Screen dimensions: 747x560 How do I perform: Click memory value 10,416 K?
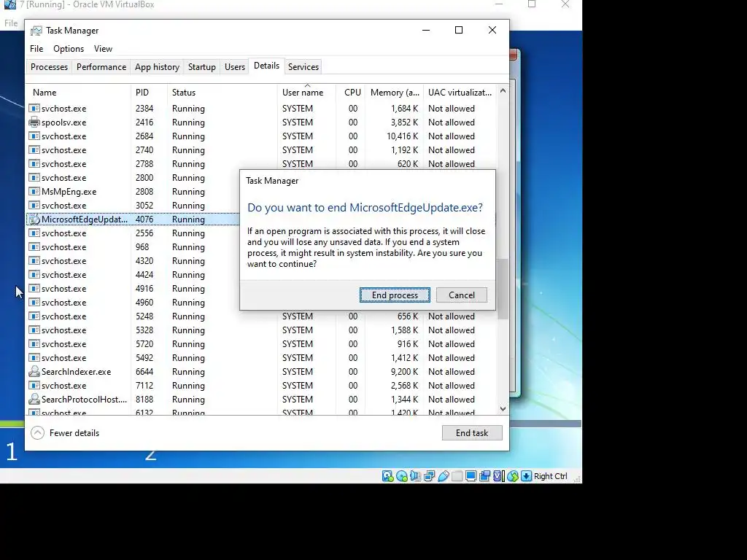point(402,136)
